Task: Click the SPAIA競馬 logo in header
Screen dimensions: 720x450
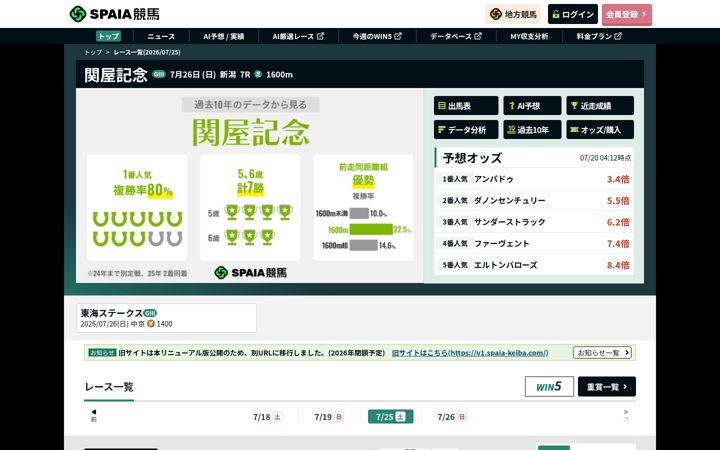Action: (114, 14)
